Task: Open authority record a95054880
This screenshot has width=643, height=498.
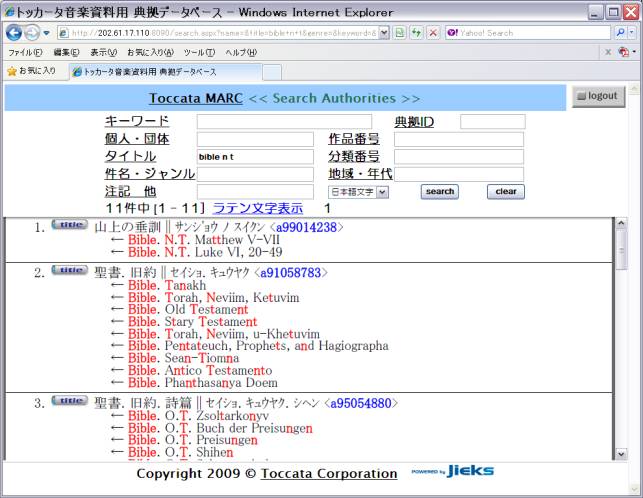Action: 361,403
